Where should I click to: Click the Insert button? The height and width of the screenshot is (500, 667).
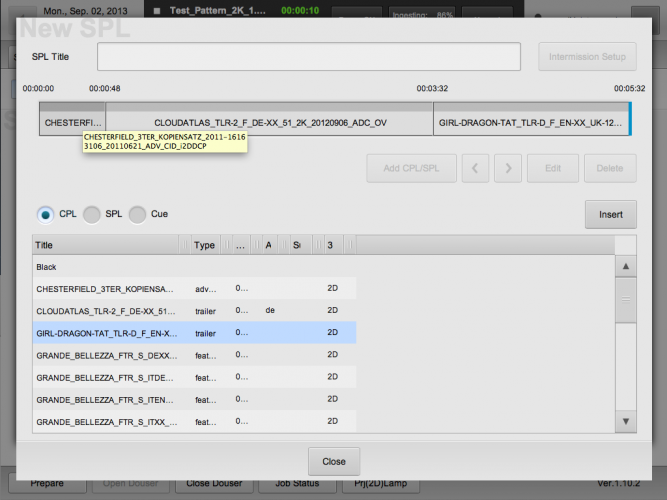coord(610,214)
